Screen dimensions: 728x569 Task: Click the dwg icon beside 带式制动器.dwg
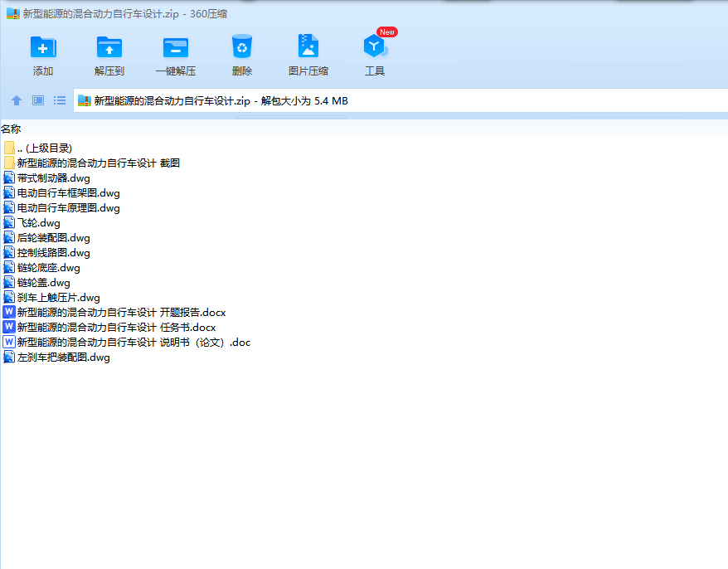click(x=9, y=178)
